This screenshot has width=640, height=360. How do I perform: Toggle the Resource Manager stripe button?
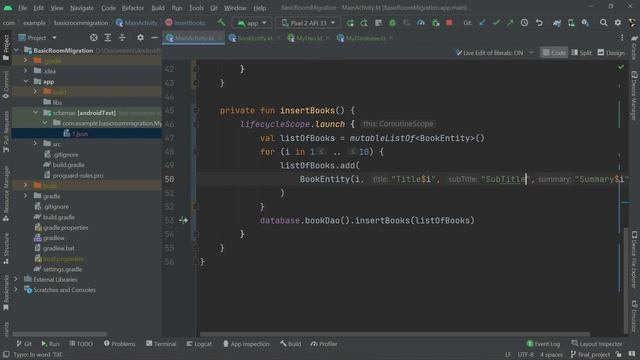(x=6, y=193)
